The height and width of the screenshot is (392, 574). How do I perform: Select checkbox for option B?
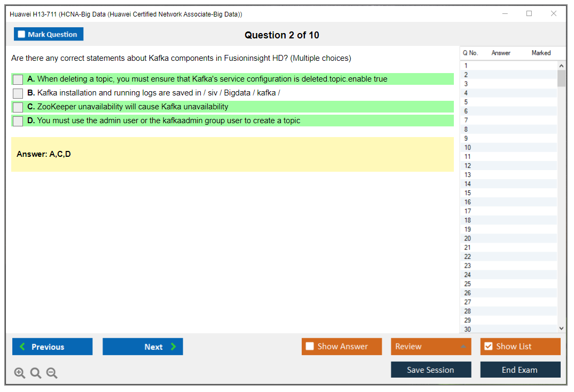pos(18,93)
